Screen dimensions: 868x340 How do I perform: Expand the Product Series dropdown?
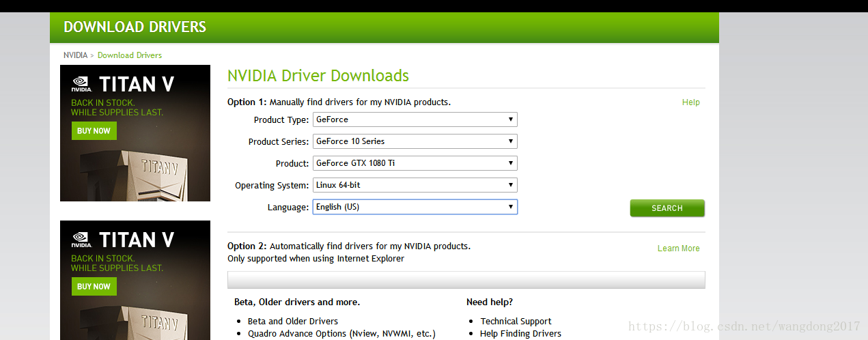click(x=415, y=141)
